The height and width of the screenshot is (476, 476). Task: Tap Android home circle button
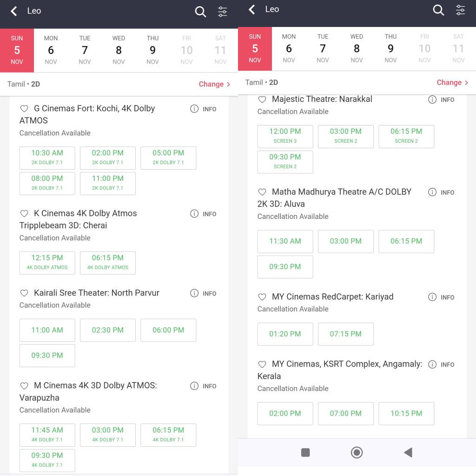click(357, 452)
